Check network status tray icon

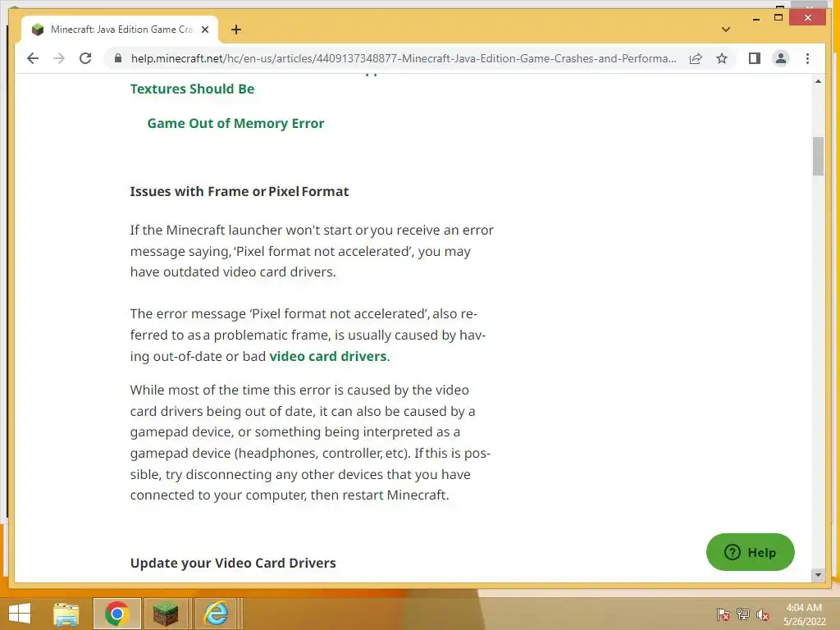(743, 614)
